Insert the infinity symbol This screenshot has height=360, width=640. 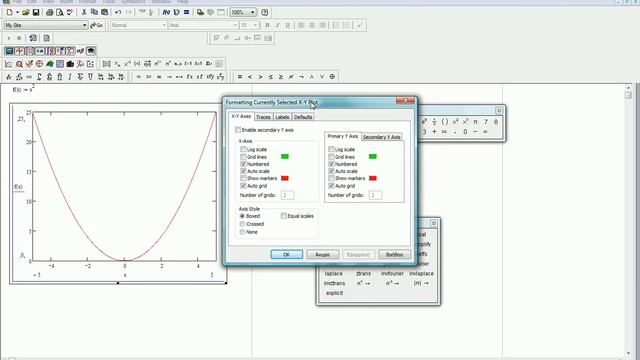click(29, 77)
